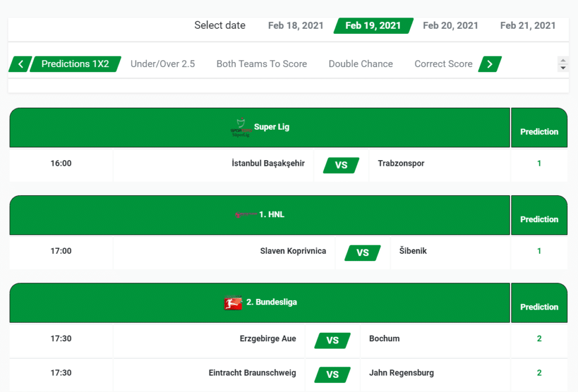Image resolution: width=578 pixels, height=392 pixels.
Task: Click the Super Lig league logo
Action: click(243, 126)
